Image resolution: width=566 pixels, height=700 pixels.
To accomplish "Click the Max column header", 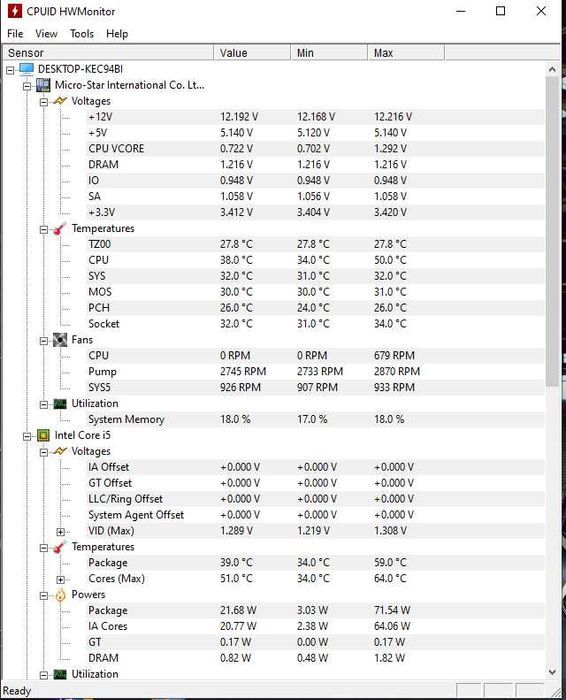I will pyautogui.click(x=406, y=53).
